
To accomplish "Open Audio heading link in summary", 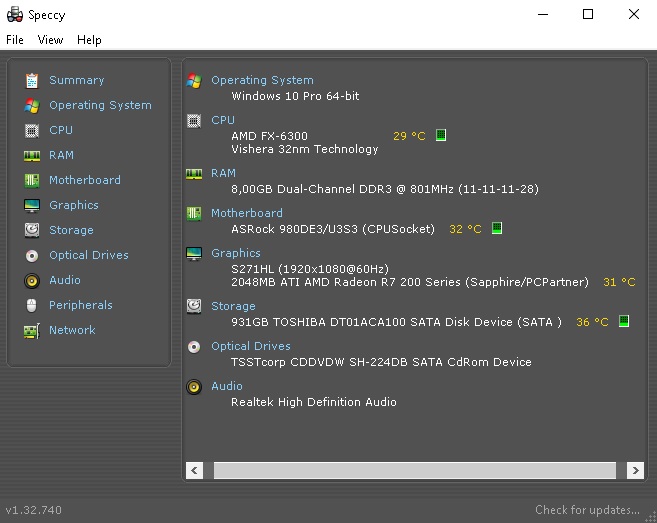I will (227, 386).
